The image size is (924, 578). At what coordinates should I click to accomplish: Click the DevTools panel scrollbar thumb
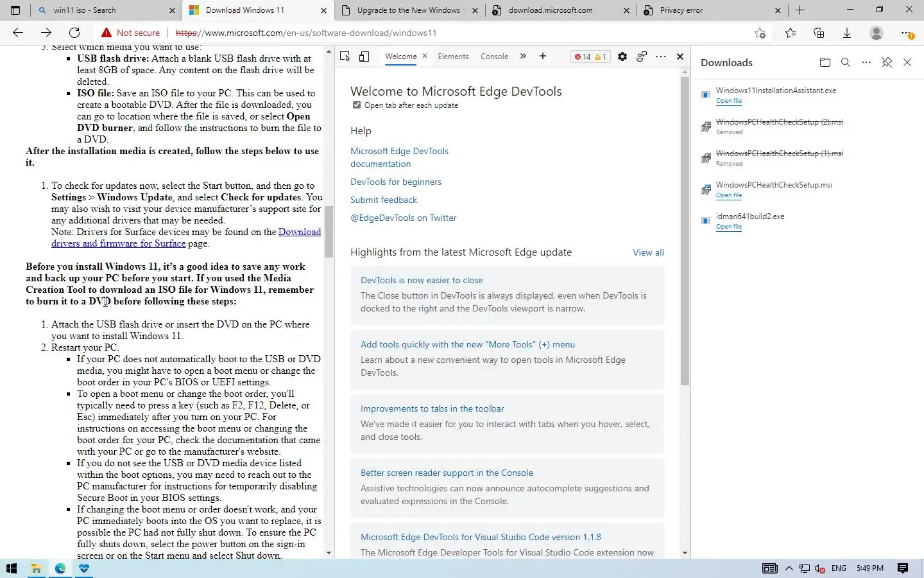(685, 231)
